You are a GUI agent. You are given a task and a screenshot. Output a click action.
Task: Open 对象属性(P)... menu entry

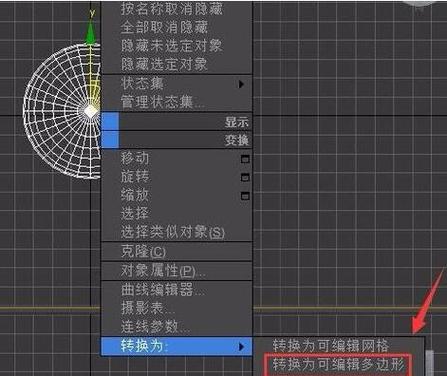point(177,271)
